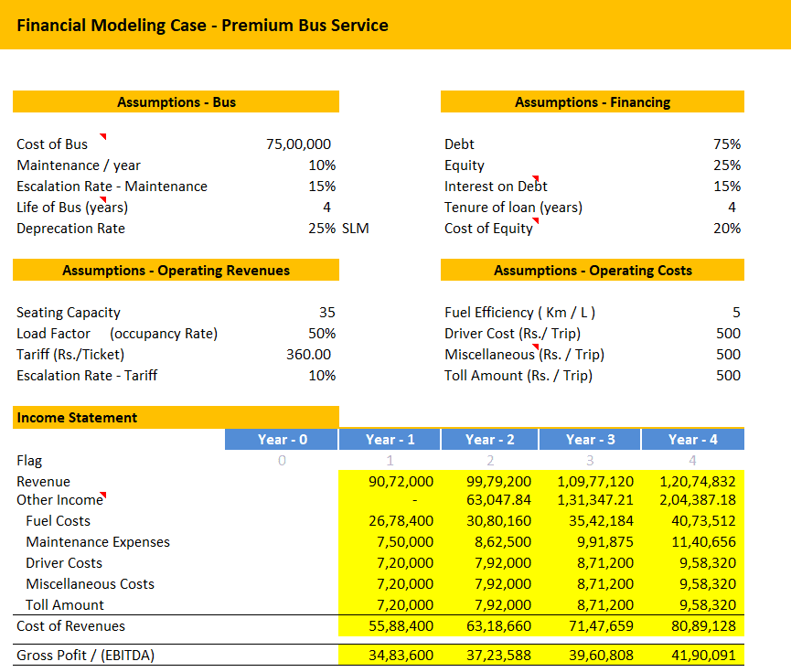
Task: Click the comment marker on Miscellaneous (Rs. / Trip)
Action: [536, 347]
